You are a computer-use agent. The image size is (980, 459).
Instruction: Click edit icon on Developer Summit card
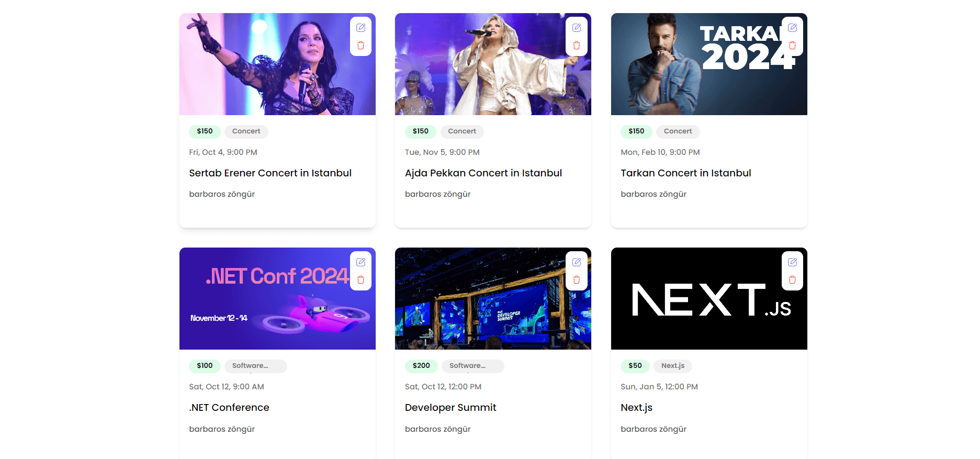[577, 262]
